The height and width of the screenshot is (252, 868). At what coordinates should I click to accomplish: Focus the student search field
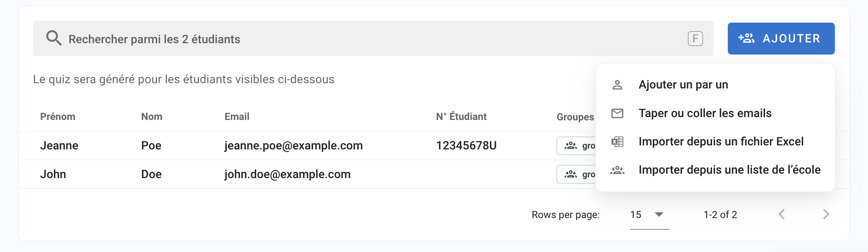[364, 39]
